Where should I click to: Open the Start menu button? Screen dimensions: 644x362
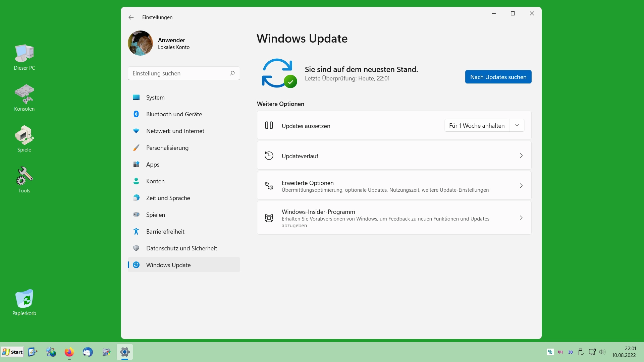(x=12, y=352)
